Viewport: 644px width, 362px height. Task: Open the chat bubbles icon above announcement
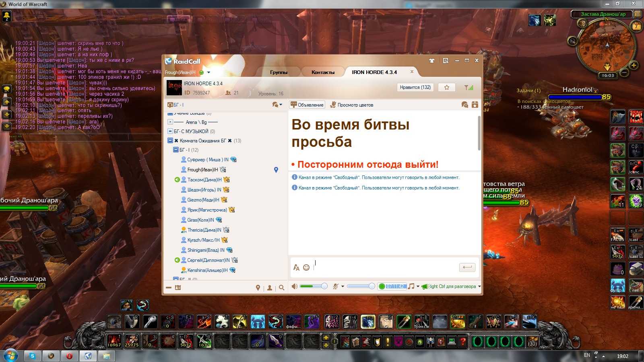click(x=465, y=105)
